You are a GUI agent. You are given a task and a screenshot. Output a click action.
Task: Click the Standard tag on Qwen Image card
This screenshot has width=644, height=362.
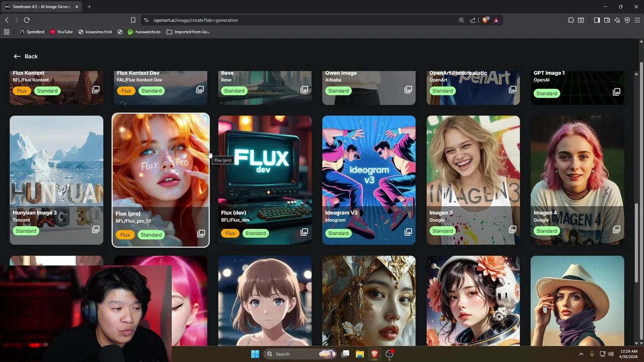338,91
